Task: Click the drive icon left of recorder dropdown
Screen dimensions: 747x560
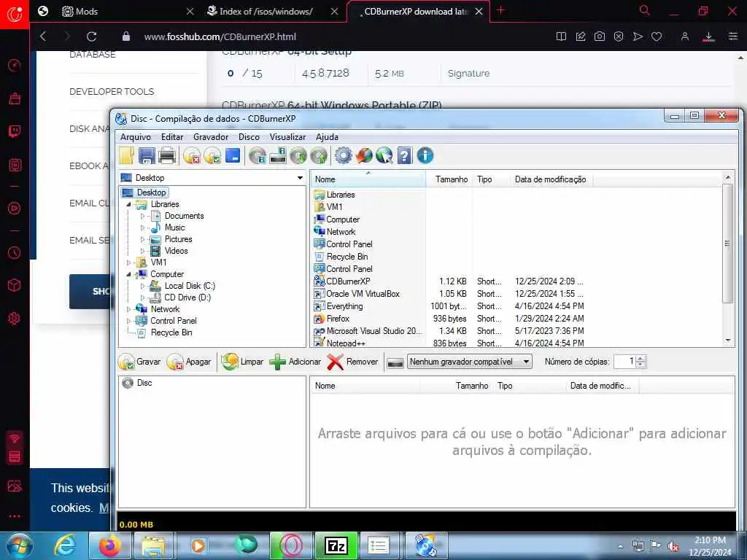Action: coord(395,363)
